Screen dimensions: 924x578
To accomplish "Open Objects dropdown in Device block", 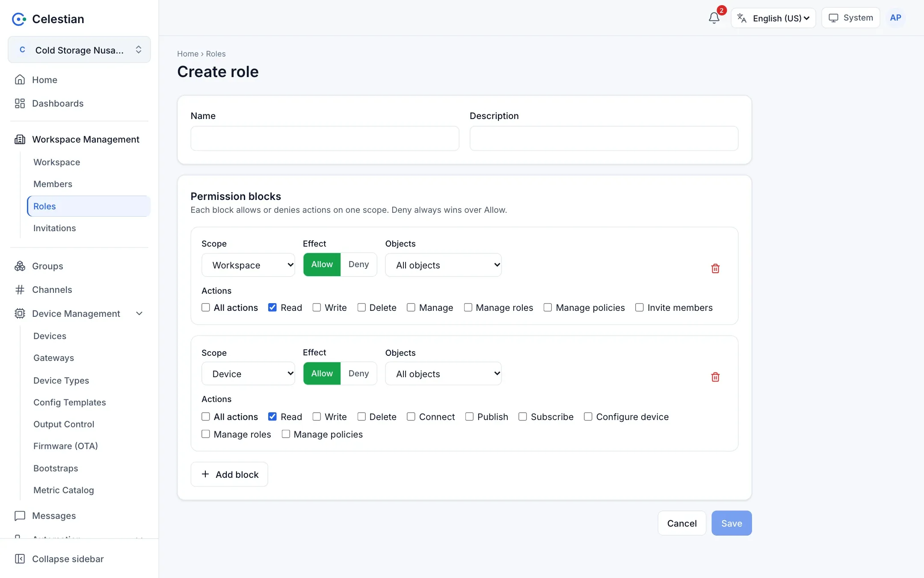I will 443,374.
